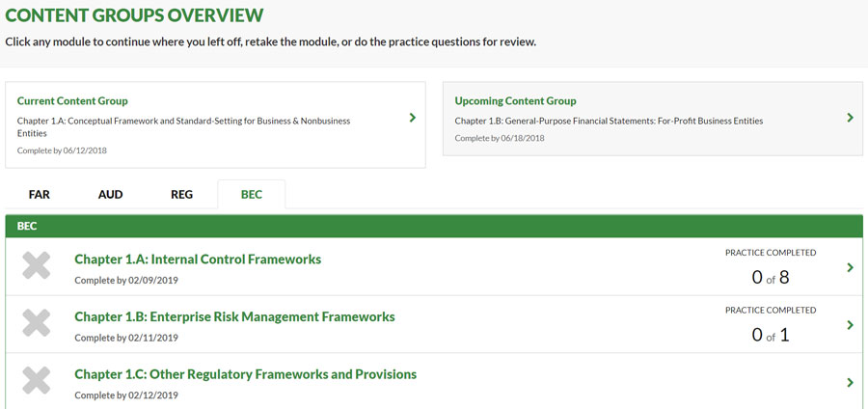Switch to the AUD tab

pos(111,195)
